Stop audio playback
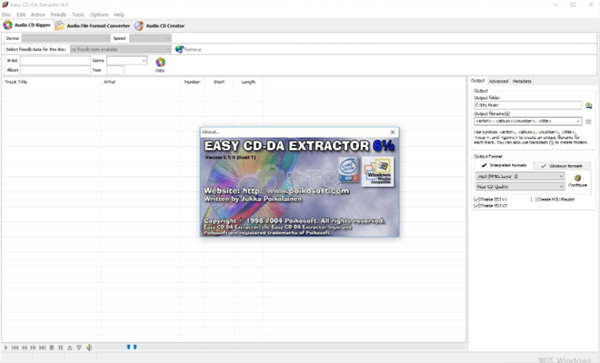Screen dimensions: 600x363 coord(52,347)
